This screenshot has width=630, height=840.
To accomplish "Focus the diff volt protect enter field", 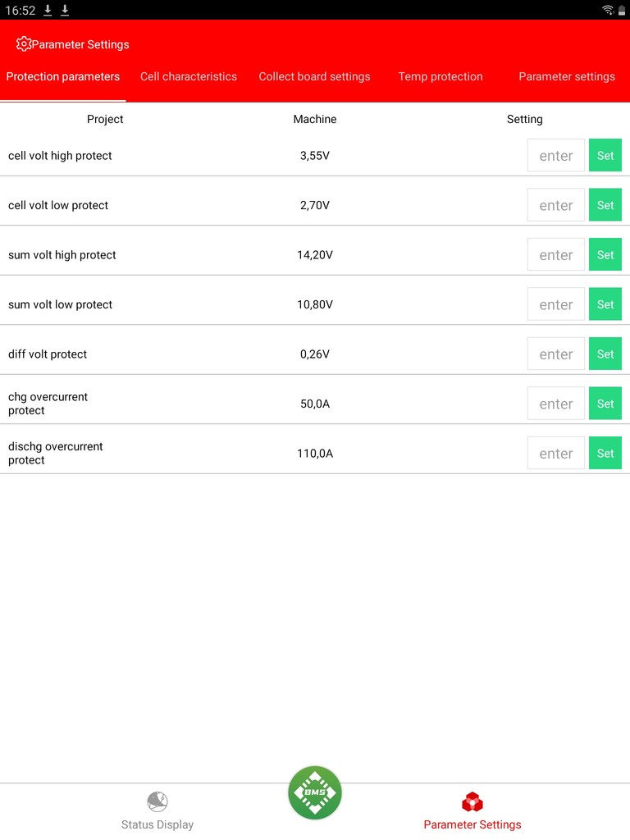I will (x=556, y=354).
